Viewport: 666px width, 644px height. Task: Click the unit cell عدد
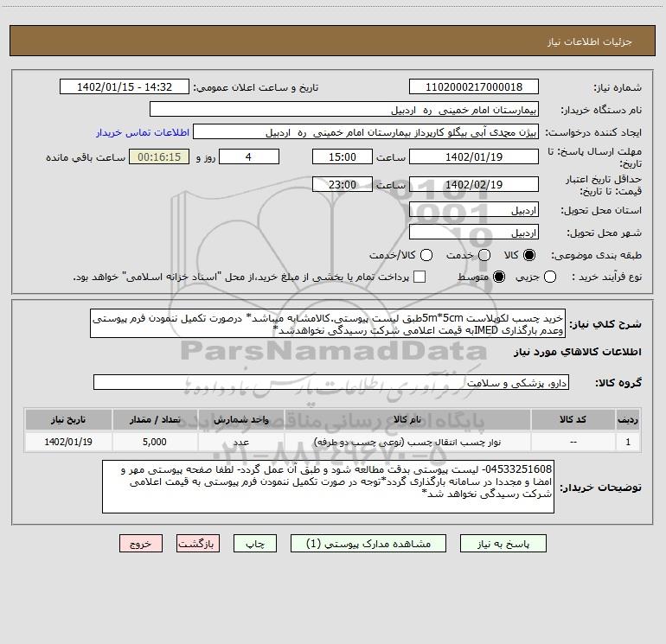[240, 442]
